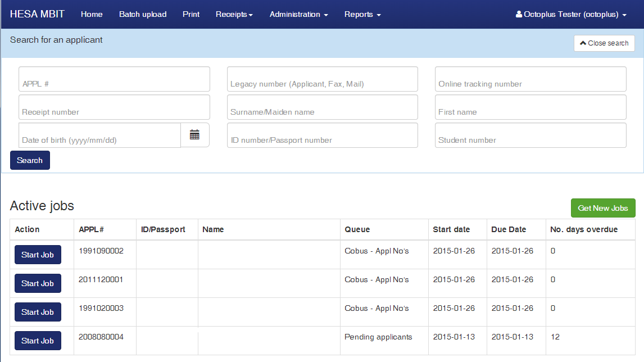Click the HESA MBIT brand link
This screenshot has width=644, height=362.
[37, 14]
